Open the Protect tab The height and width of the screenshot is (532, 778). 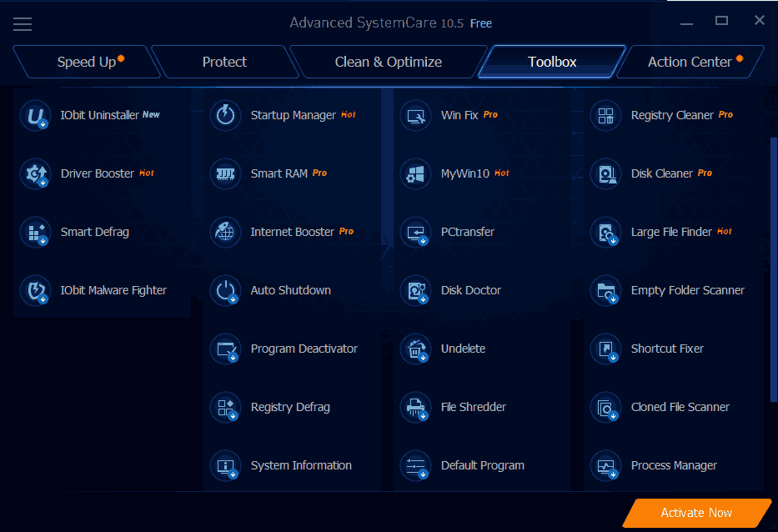(225, 62)
